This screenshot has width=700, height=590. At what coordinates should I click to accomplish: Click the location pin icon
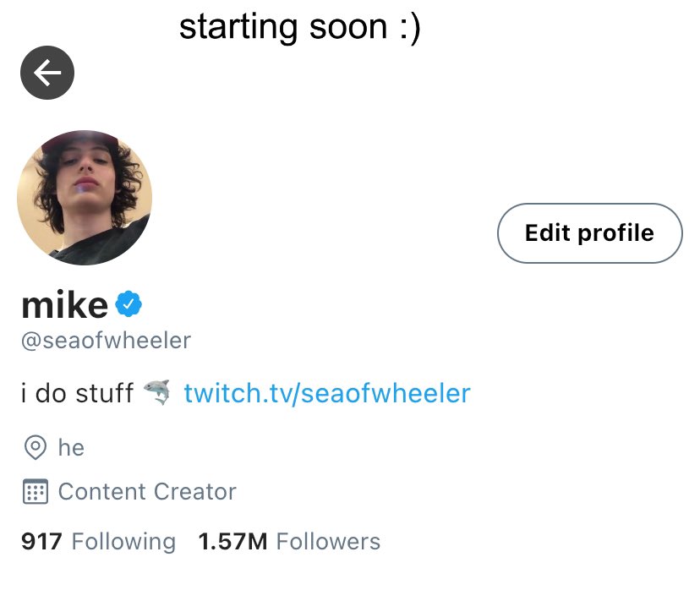tap(35, 447)
